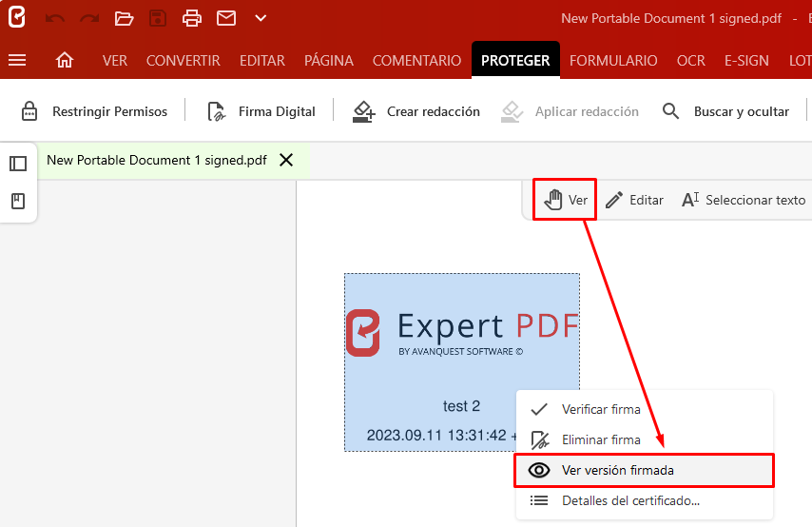Click the crossed signature icon beside Eliminar firma
Screen dimensions: 812x527
540,440
